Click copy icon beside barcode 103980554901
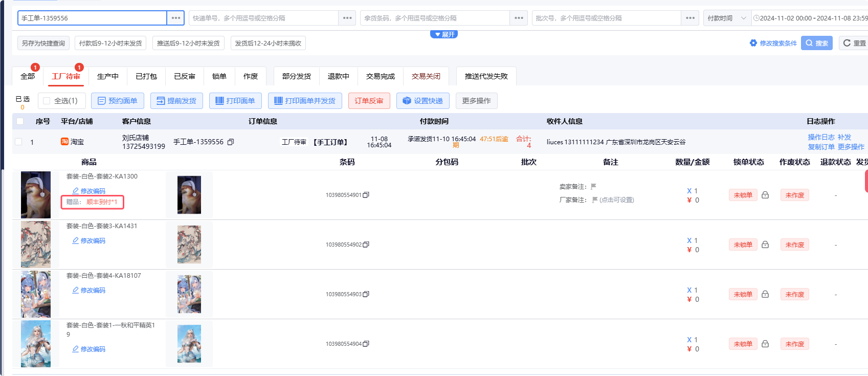Image resolution: width=868 pixels, height=376 pixels. coord(366,195)
